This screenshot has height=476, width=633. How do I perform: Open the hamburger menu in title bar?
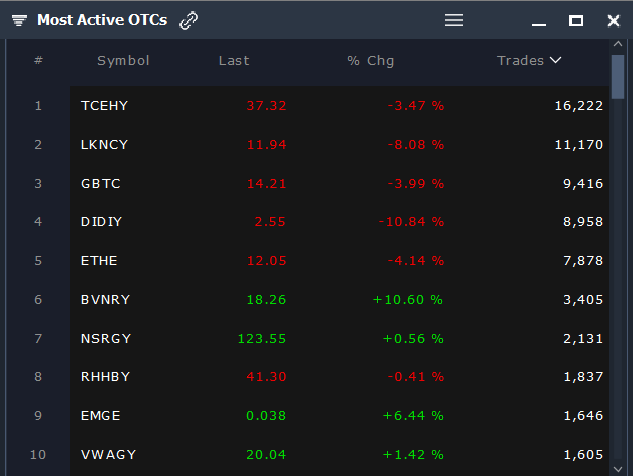454,20
